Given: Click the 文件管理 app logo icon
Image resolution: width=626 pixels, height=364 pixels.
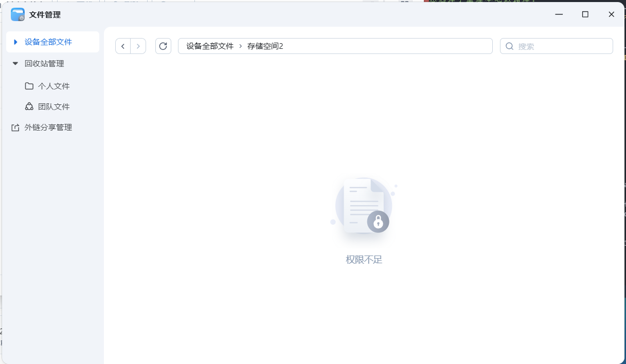Looking at the screenshot, I should pyautogui.click(x=17, y=14).
